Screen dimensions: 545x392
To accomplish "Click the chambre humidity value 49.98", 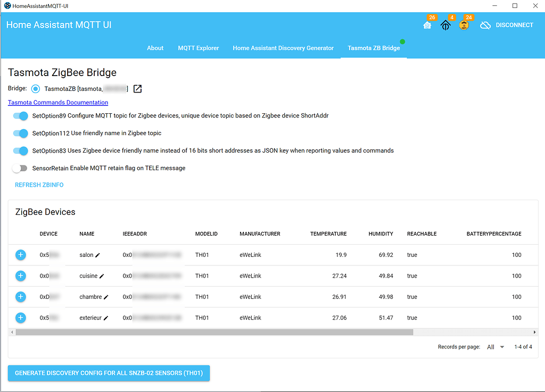I will point(386,297).
